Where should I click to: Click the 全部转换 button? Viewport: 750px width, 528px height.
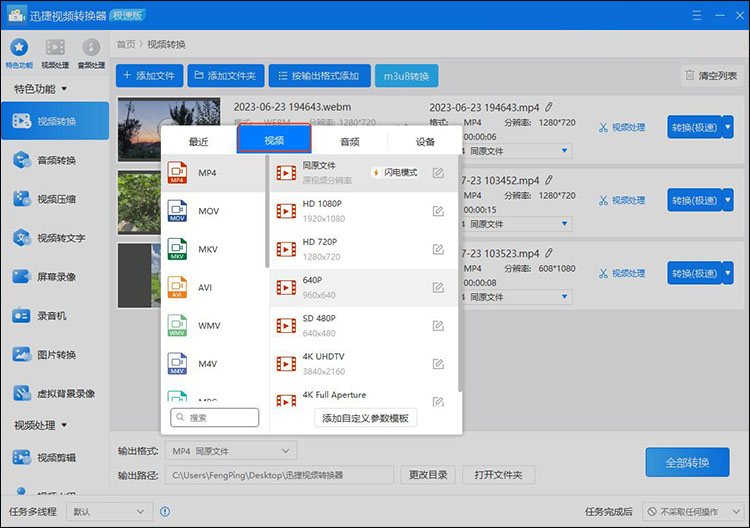coord(687,462)
